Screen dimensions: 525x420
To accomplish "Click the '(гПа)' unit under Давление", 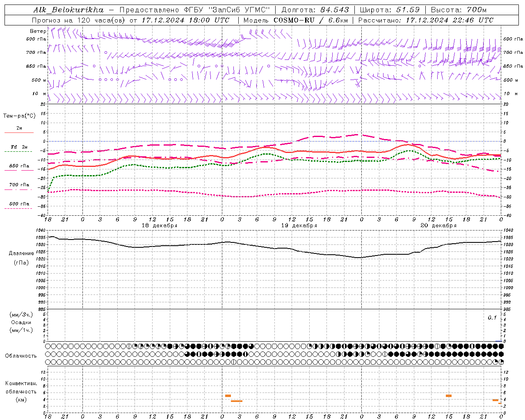I will tap(21, 262).
